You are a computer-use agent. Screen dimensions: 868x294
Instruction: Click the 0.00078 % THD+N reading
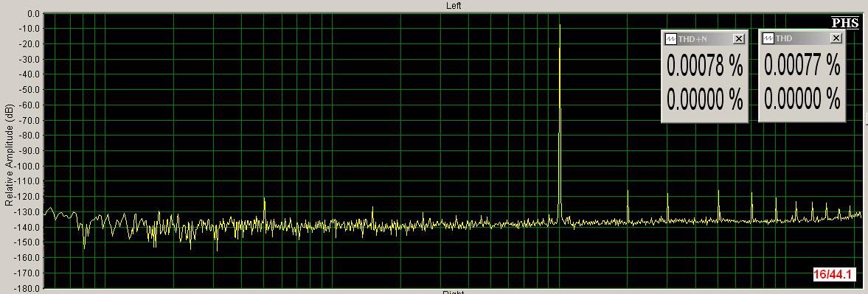(705, 66)
